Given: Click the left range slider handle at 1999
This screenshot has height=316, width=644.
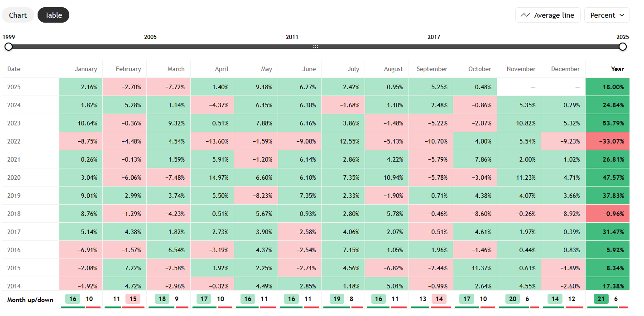Looking at the screenshot, I should pos(8,47).
